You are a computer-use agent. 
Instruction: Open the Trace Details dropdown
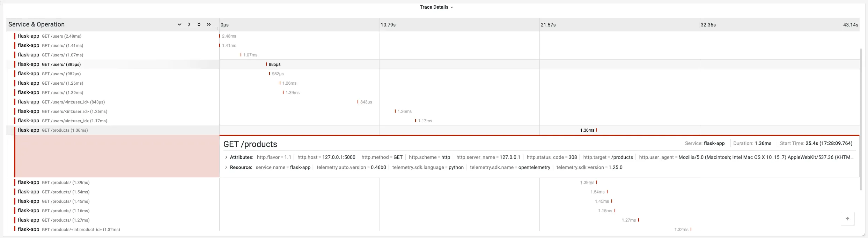(x=436, y=7)
